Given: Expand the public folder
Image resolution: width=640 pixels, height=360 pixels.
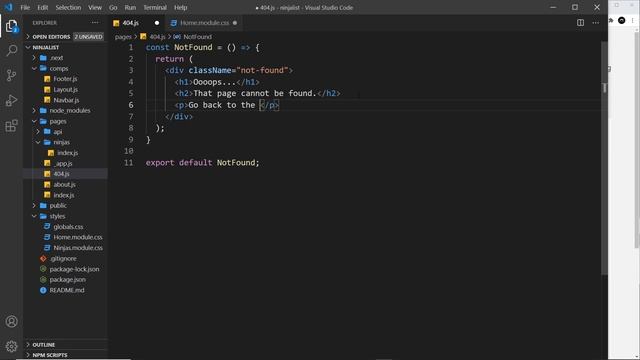Looking at the screenshot, I should [x=65, y=206].
